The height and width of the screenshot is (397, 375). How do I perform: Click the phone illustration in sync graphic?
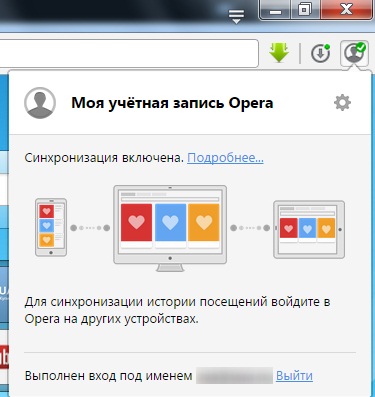(x=51, y=228)
